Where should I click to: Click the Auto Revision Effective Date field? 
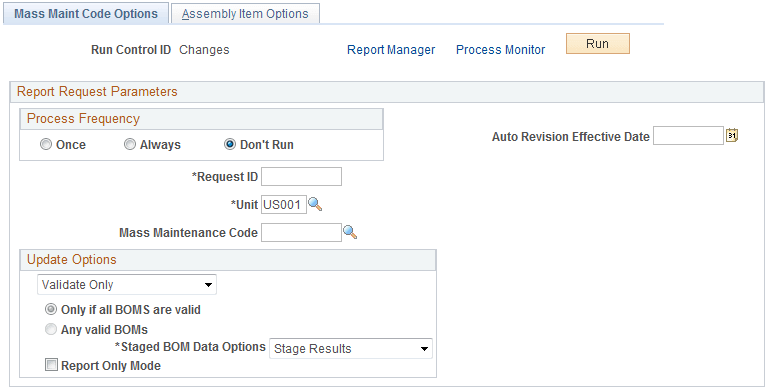click(x=688, y=136)
